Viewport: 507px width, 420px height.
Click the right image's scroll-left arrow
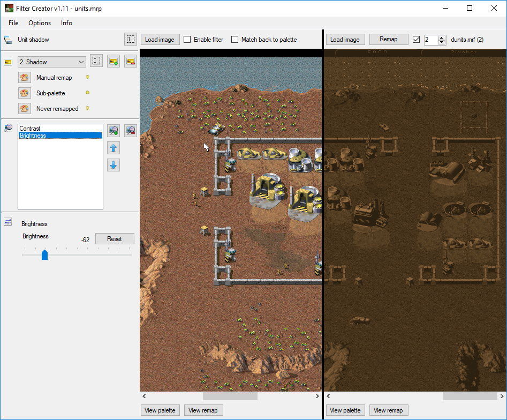(x=329, y=396)
